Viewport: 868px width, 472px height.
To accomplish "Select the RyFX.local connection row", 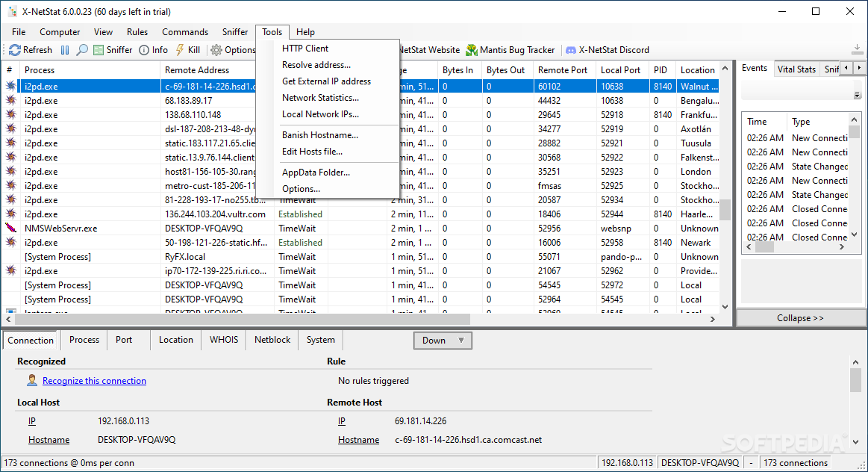I will point(361,257).
